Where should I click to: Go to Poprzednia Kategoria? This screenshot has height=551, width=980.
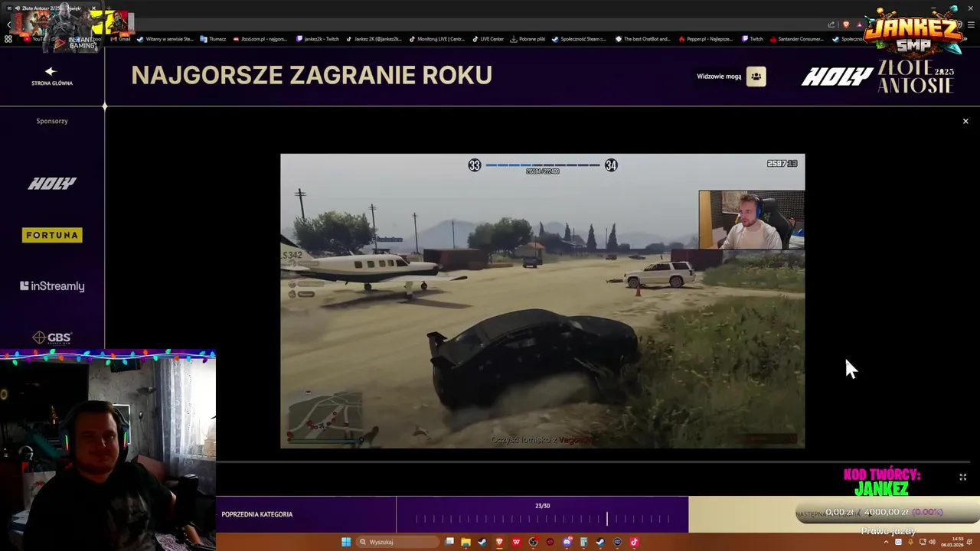coord(257,514)
